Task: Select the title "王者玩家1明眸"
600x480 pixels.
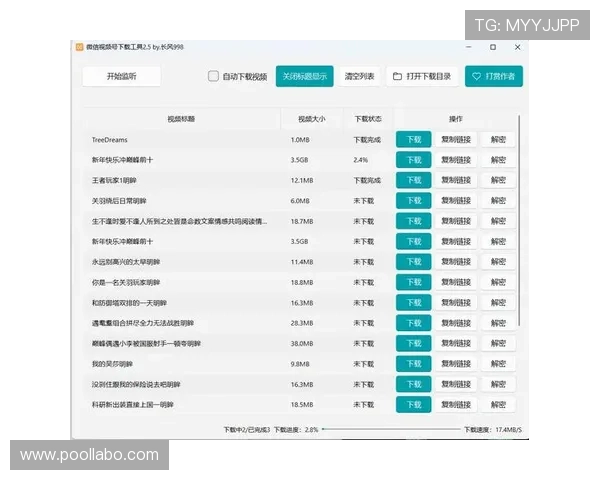Action: tap(114, 180)
